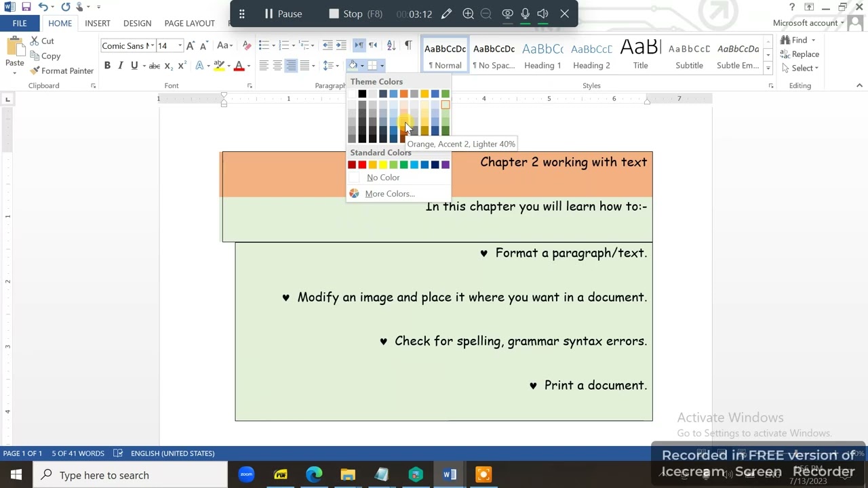This screenshot has width=868, height=488.
Task: Open File Explorer from taskbar
Action: point(348,474)
